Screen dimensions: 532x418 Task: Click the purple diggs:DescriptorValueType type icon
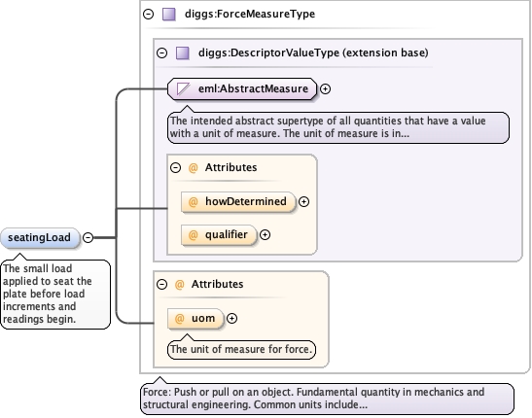183,52
